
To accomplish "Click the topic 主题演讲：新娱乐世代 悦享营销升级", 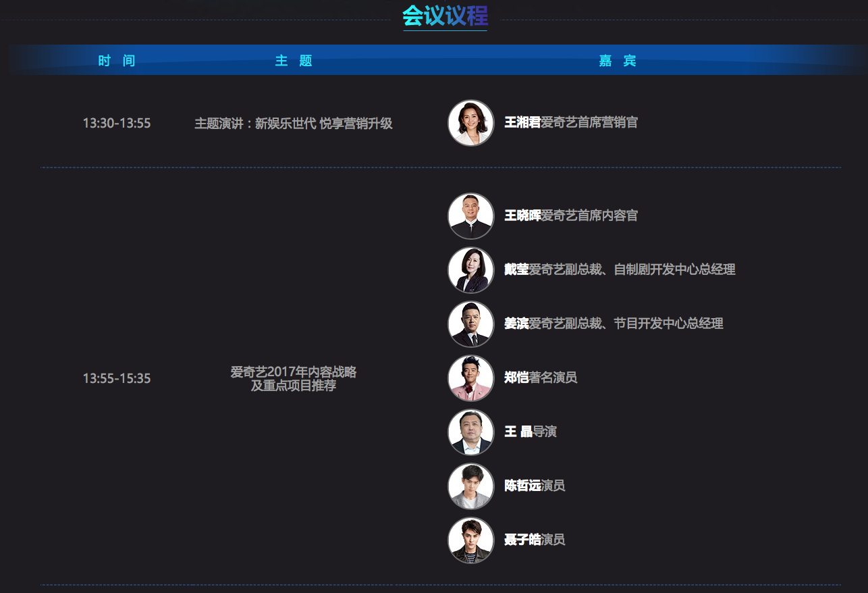I will point(294,124).
